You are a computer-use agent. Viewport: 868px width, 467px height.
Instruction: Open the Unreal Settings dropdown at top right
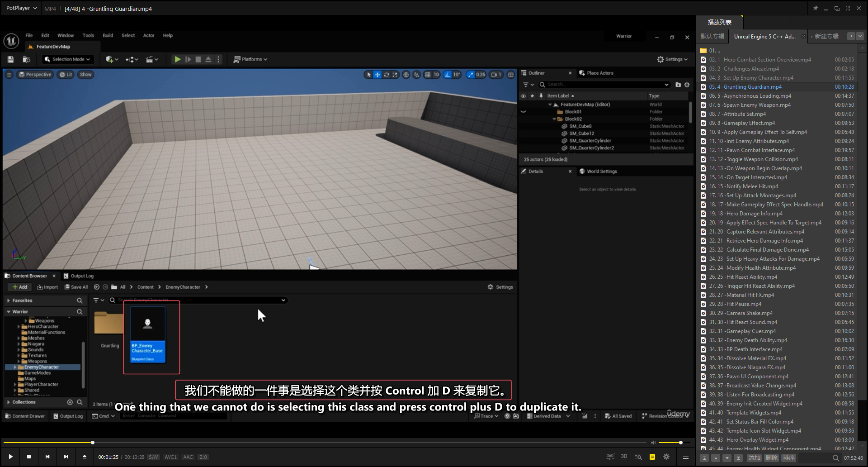672,59
